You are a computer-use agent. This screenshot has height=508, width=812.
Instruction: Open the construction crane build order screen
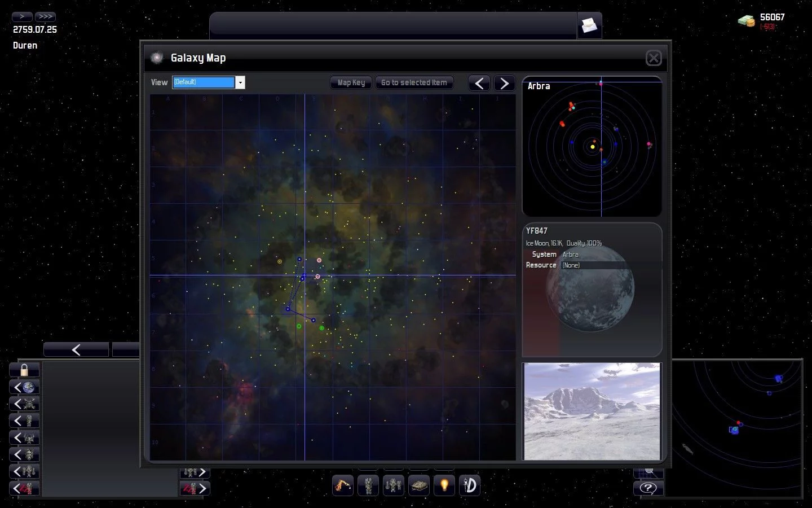click(x=343, y=485)
